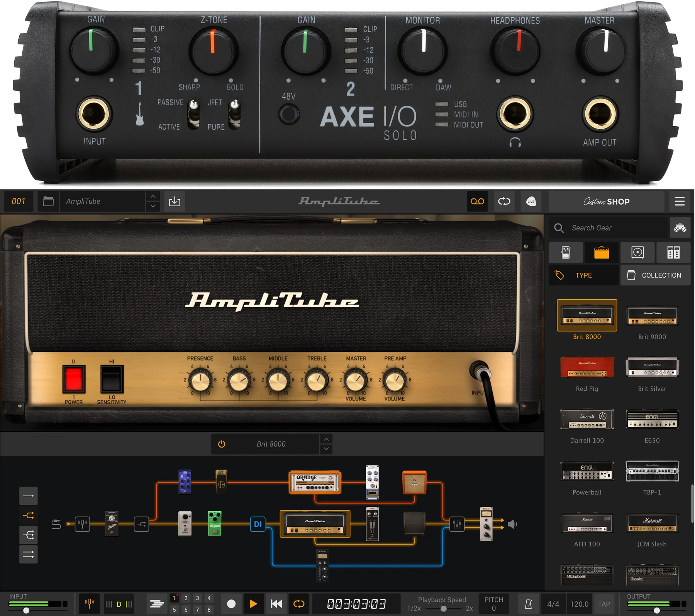The image size is (695, 616).
Task: Click the TAP tempo button
Action: 604,604
